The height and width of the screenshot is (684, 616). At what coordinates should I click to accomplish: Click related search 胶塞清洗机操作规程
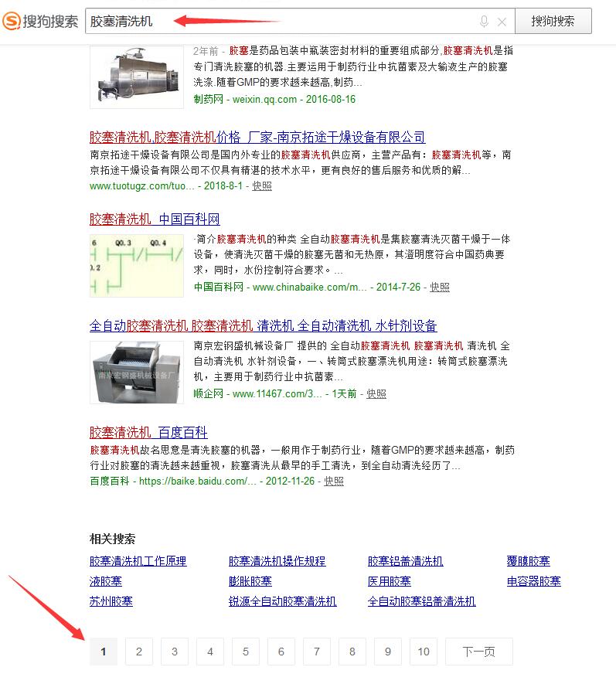click(x=277, y=561)
